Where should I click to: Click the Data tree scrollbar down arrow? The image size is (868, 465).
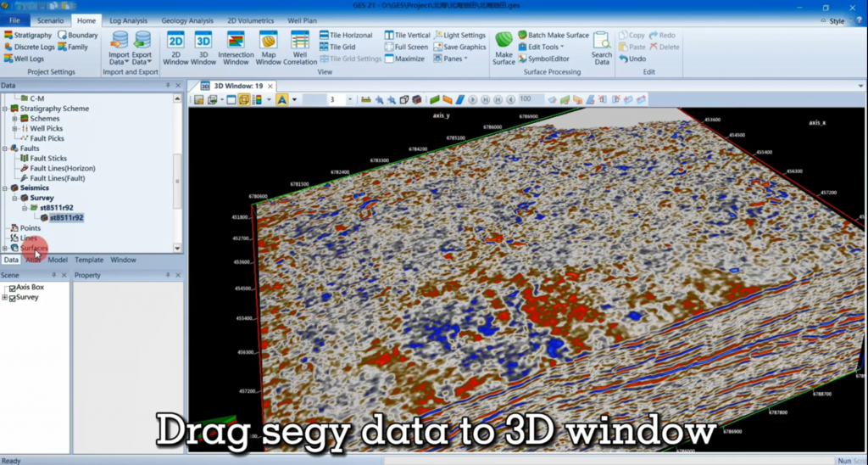177,248
